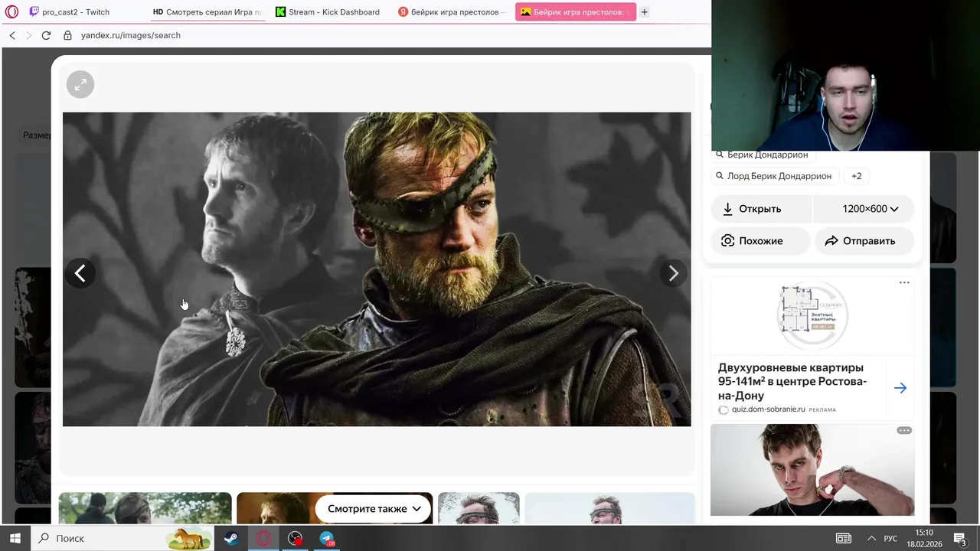The image size is (980, 551).
Task: Click the main Beric Dondarrion image
Action: [377, 269]
